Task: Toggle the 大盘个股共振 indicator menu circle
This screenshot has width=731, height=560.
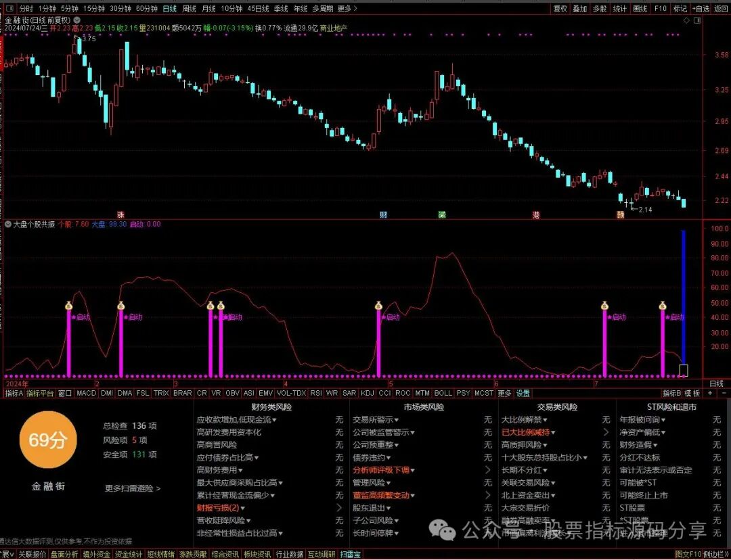Action: [x=8, y=224]
